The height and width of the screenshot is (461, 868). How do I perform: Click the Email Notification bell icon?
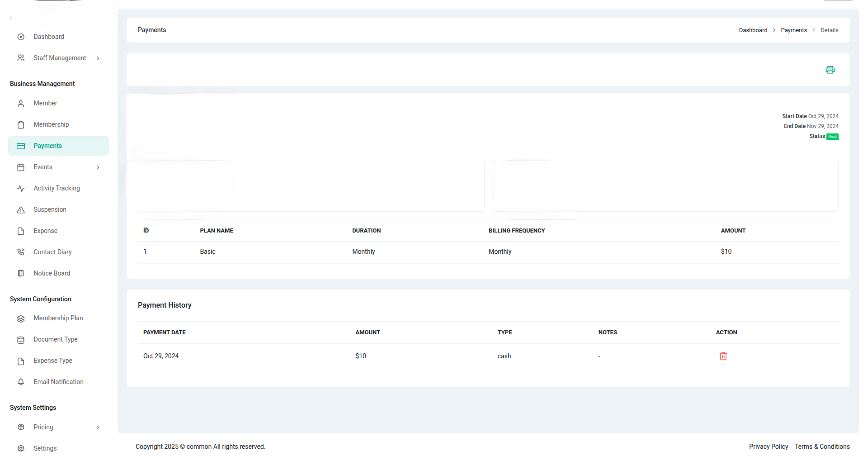click(x=21, y=382)
